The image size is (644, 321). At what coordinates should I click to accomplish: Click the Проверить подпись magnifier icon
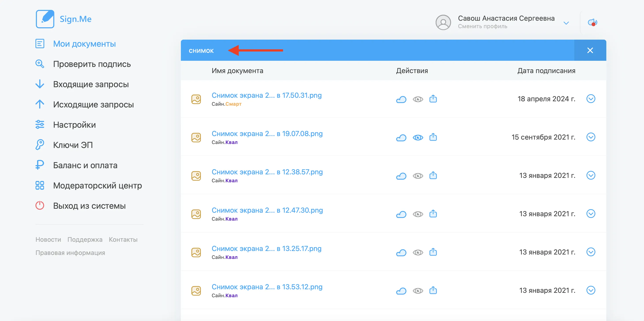(x=40, y=64)
